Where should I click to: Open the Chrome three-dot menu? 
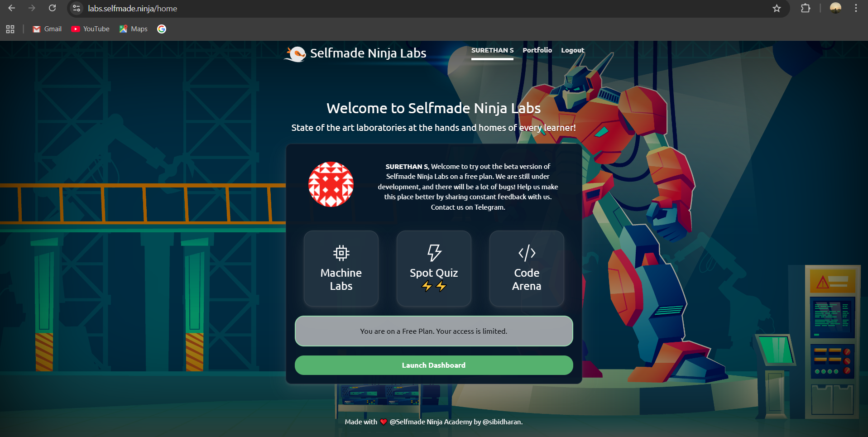click(x=856, y=8)
